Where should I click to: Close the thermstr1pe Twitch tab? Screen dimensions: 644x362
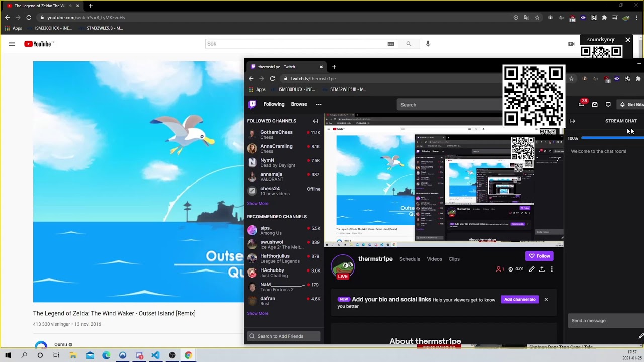pyautogui.click(x=321, y=67)
